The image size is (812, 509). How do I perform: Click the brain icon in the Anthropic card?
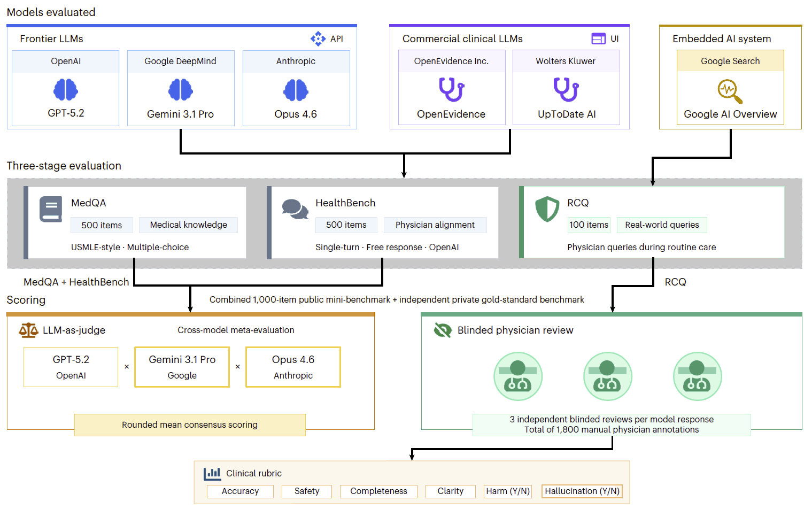pos(296,90)
